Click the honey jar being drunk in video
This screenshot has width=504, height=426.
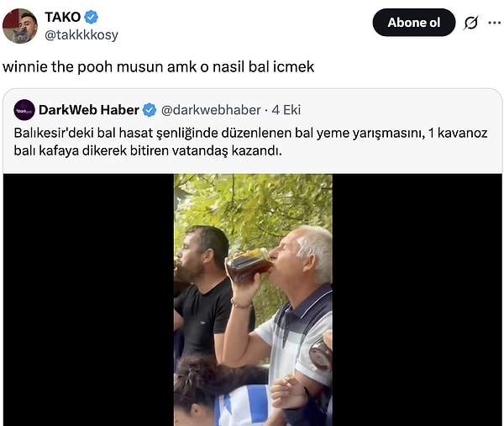point(248,266)
